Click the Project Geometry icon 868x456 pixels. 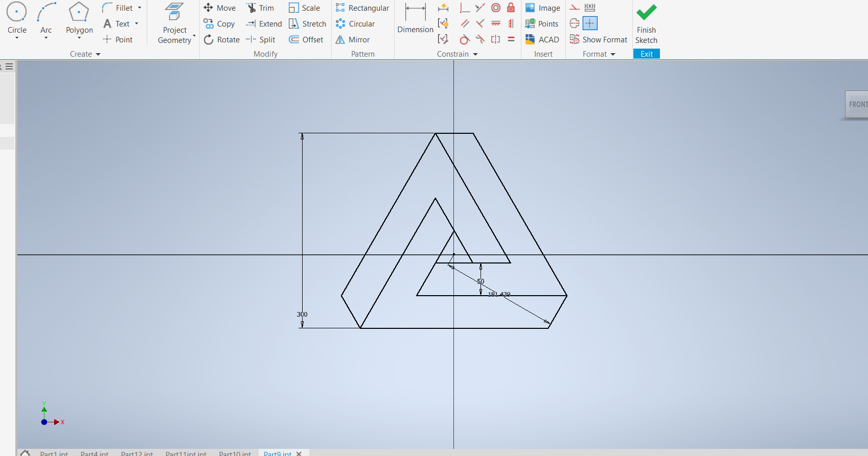(174, 12)
